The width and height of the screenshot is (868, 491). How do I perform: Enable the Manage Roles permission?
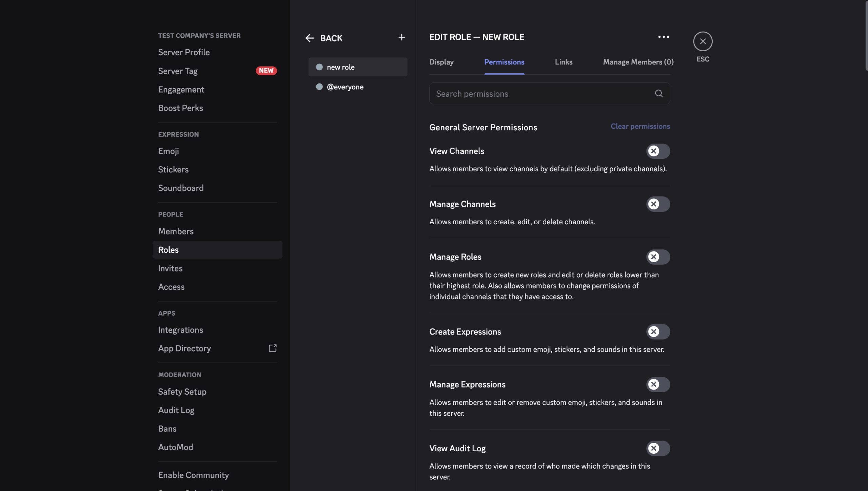tap(658, 257)
